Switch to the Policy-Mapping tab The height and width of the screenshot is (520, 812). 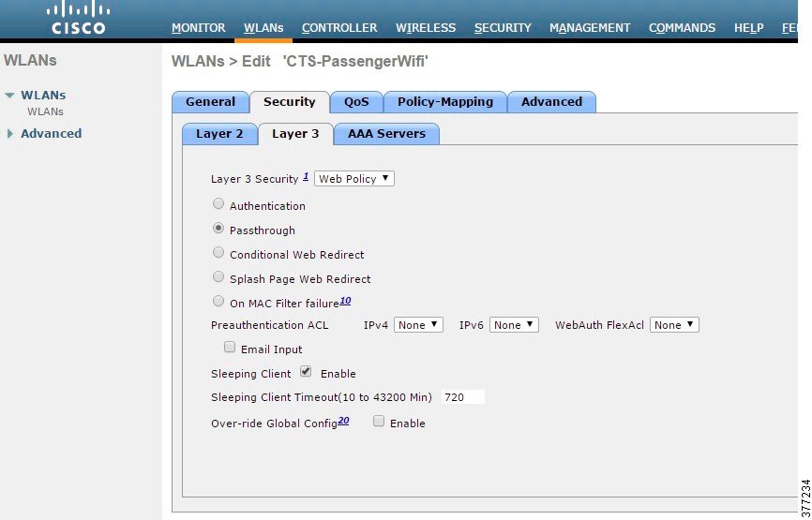(x=445, y=102)
